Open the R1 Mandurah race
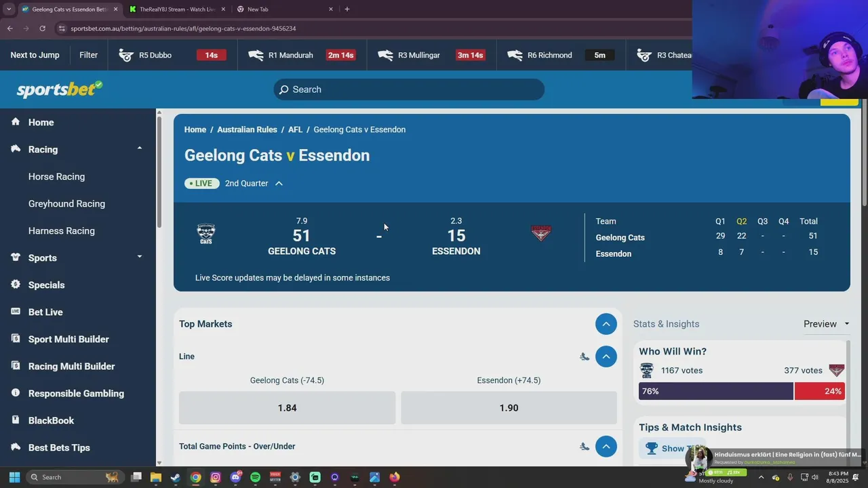The width and height of the screenshot is (868, 488). (302, 55)
